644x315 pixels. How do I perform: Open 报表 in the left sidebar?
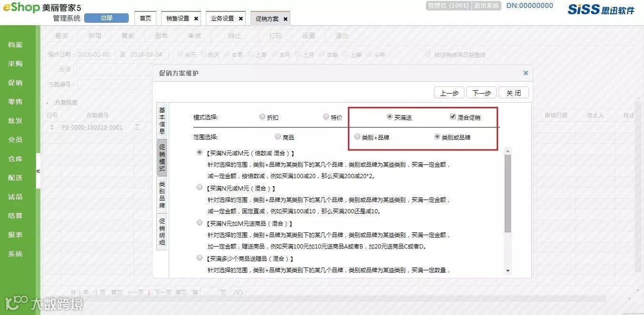15,235
